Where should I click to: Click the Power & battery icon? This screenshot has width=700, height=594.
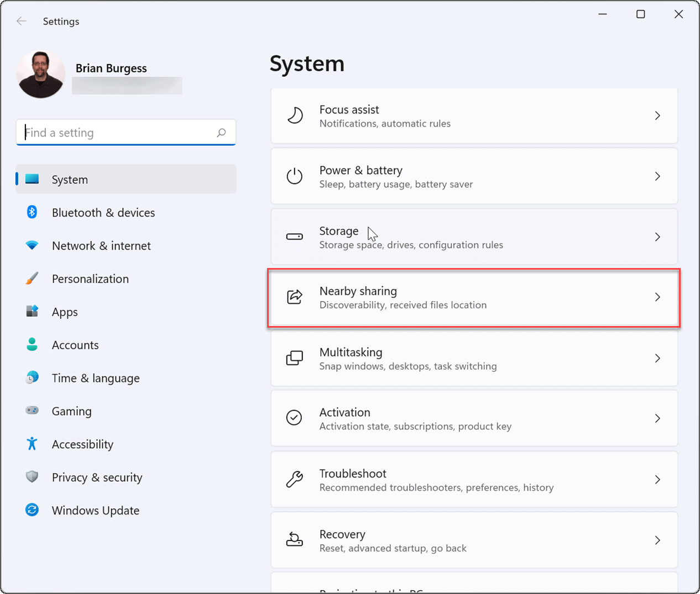pos(295,176)
